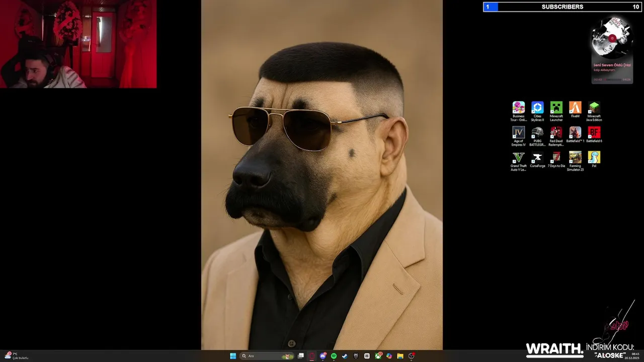Open the weather widget in taskbar
644x362 pixels.
tap(17, 355)
